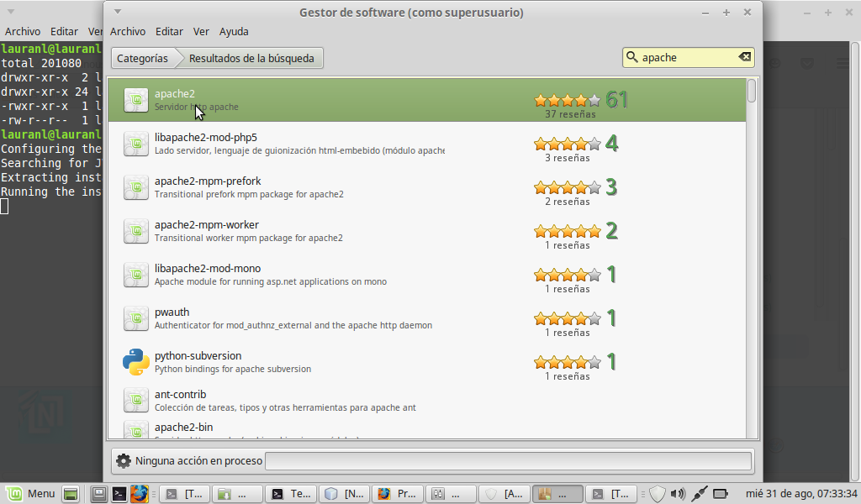Clear the apache search text with the erase icon
This screenshot has height=504, width=861.
[x=744, y=57]
